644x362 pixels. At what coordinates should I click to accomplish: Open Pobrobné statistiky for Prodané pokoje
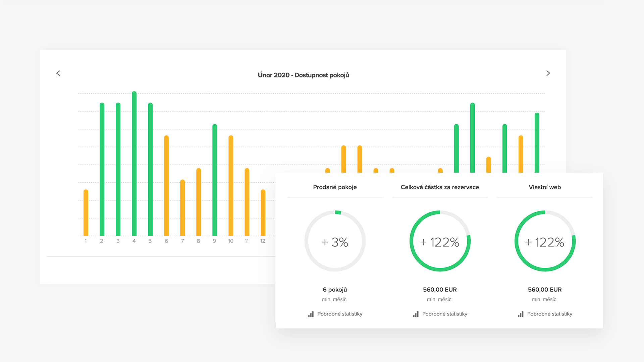340,314
